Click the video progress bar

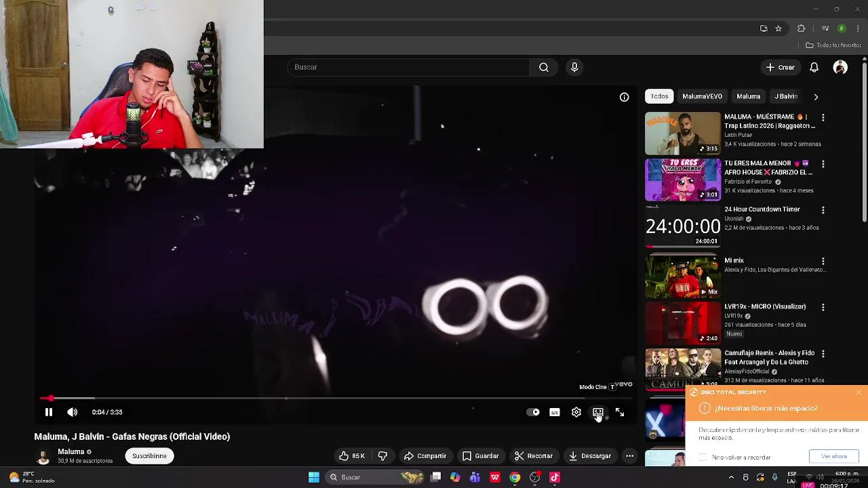point(336,399)
